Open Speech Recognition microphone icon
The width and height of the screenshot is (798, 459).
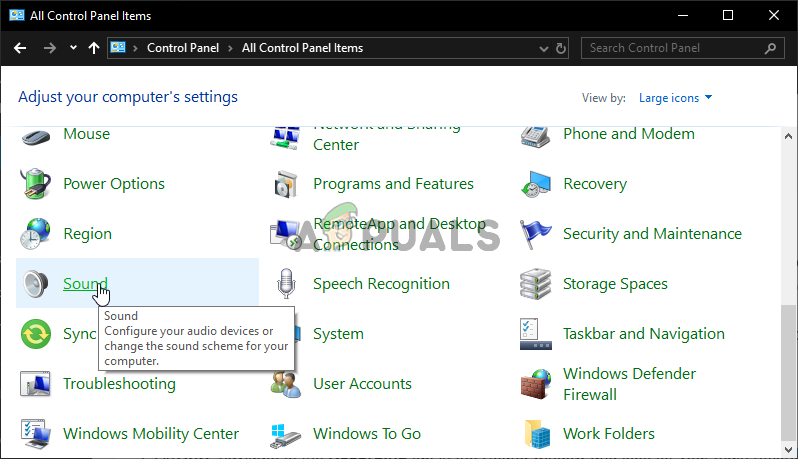286,284
